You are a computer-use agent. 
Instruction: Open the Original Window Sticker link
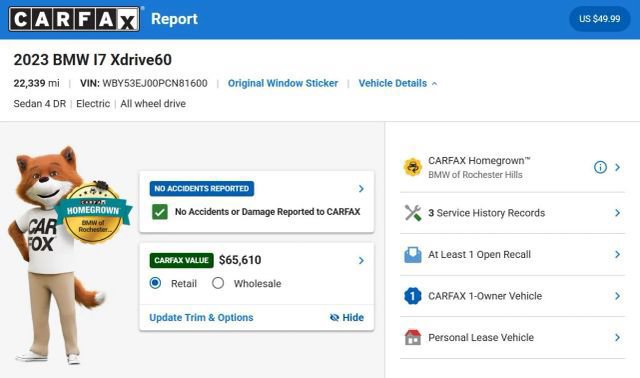pyautogui.click(x=283, y=83)
